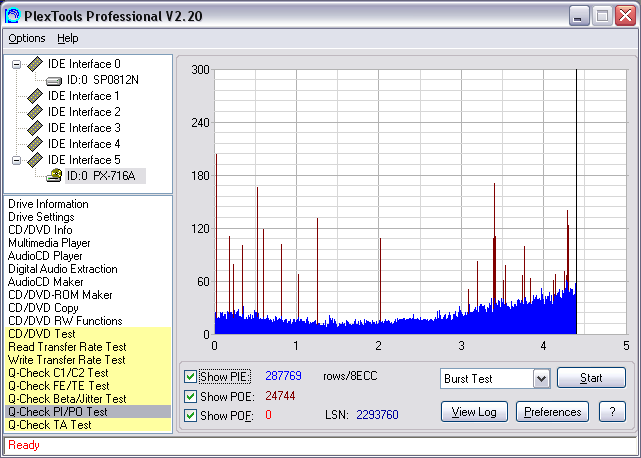Click the black position marker line in graph
The height and width of the screenshot is (458, 641).
576,202
